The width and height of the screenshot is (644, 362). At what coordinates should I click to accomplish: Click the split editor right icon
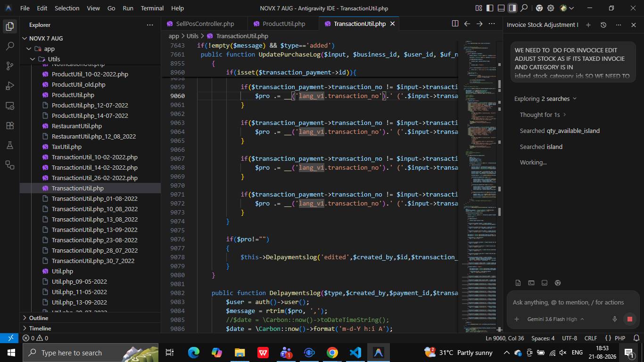[x=455, y=24]
